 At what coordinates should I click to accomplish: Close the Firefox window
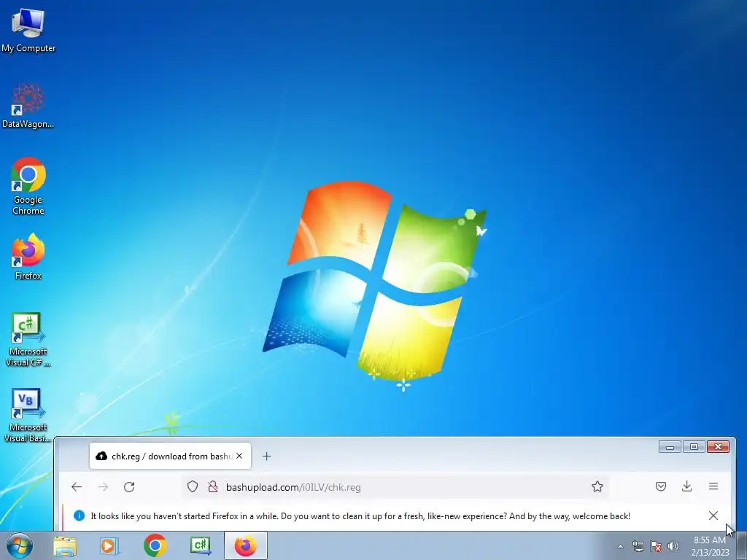click(x=718, y=447)
